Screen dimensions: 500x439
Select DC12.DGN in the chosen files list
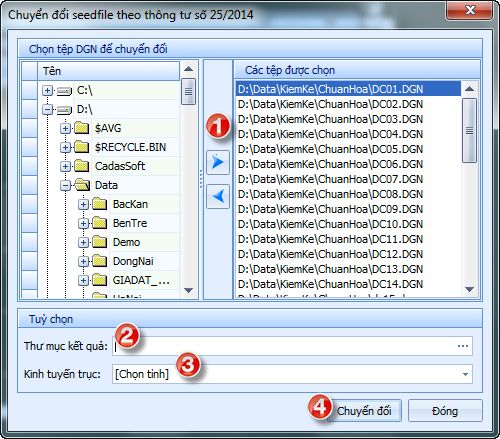click(330, 254)
